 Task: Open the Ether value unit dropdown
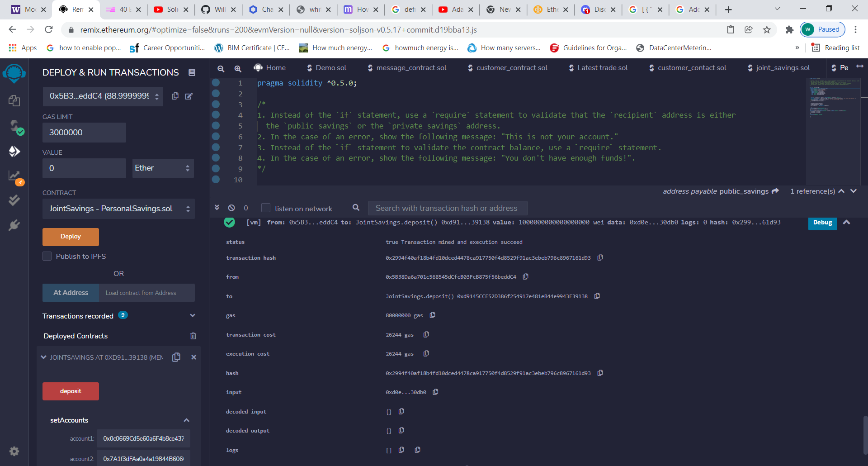pos(163,168)
